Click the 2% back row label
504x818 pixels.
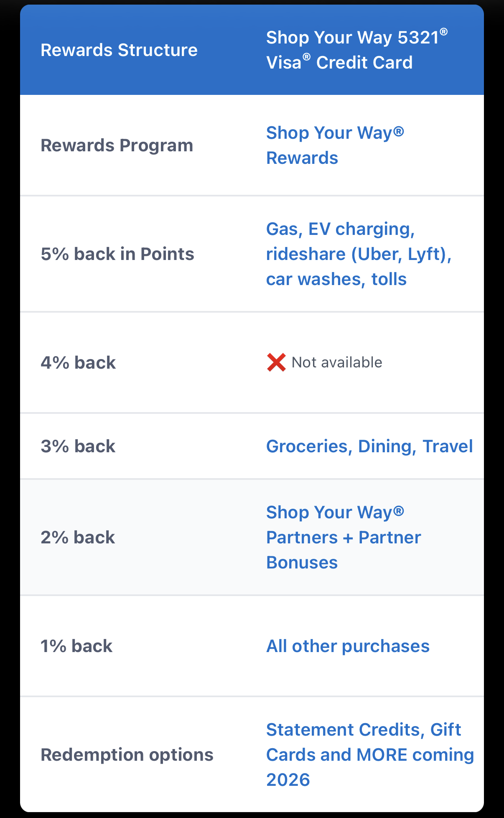coord(78,538)
